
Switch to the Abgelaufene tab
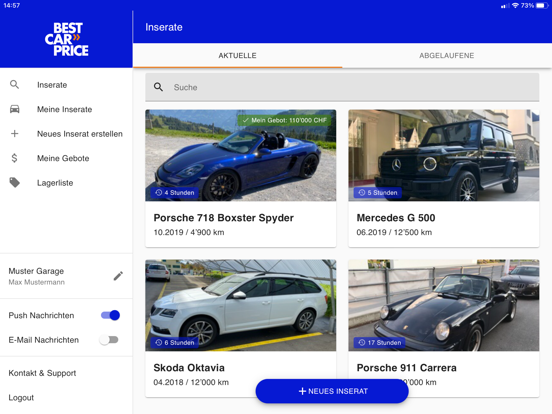(x=446, y=56)
